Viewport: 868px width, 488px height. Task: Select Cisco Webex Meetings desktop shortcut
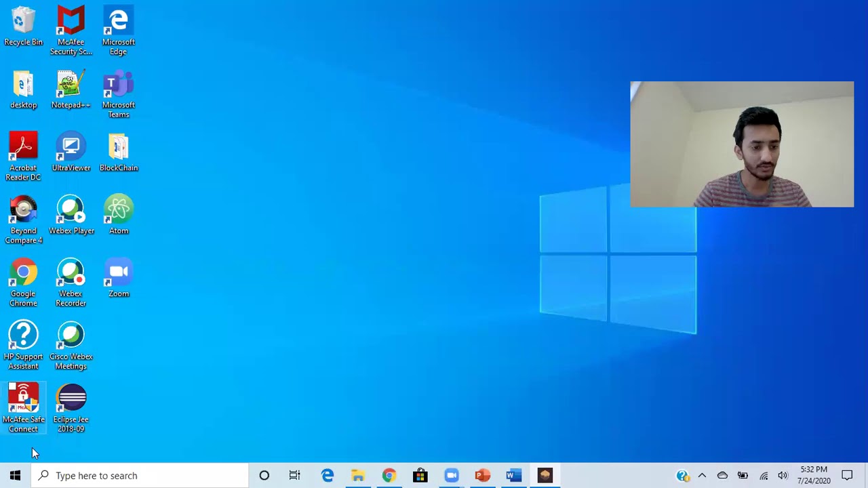pyautogui.click(x=71, y=346)
